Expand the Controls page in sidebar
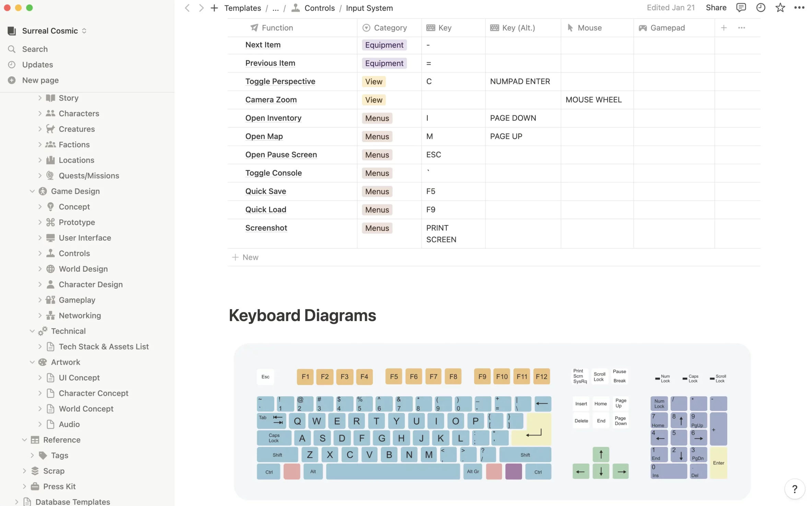 pos(40,253)
